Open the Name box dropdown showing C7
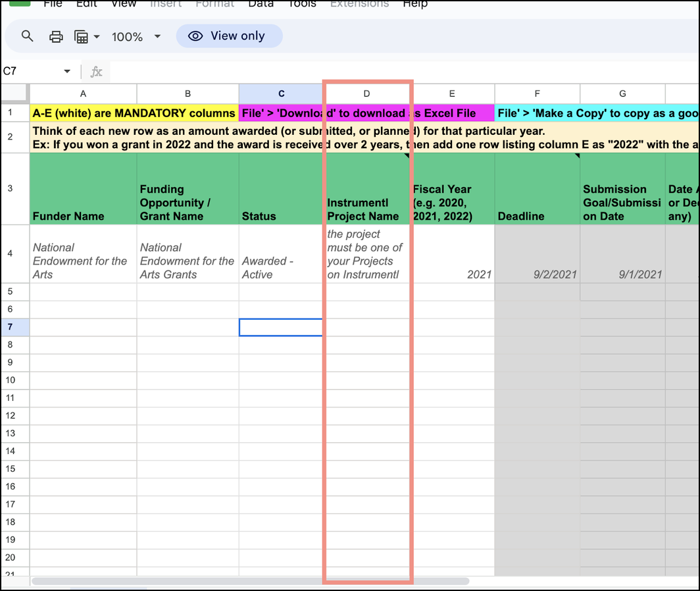The width and height of the screenshot is (700, 591). tap(66, 70)
